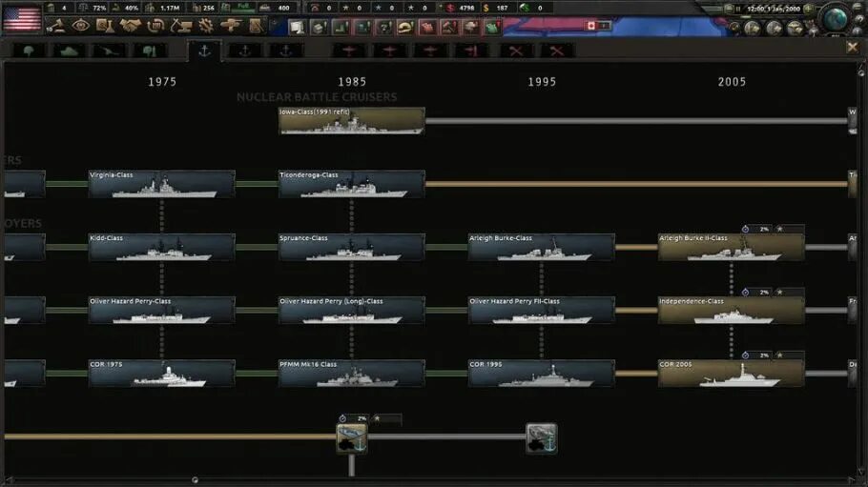Viewport: 868px width, 487px height.
Task: Switch to the support equipment research tab
Action: (150, 51)
